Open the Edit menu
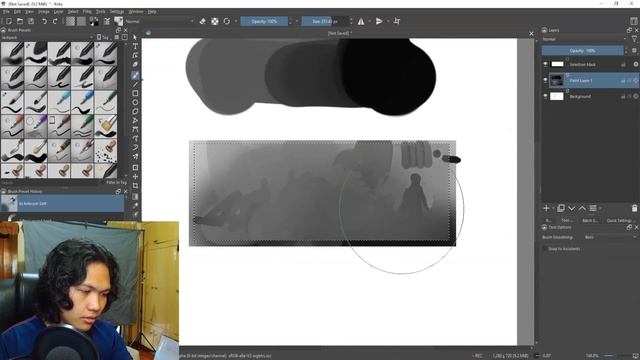Viewport: 640px width, 360px height. click(17, 12)
